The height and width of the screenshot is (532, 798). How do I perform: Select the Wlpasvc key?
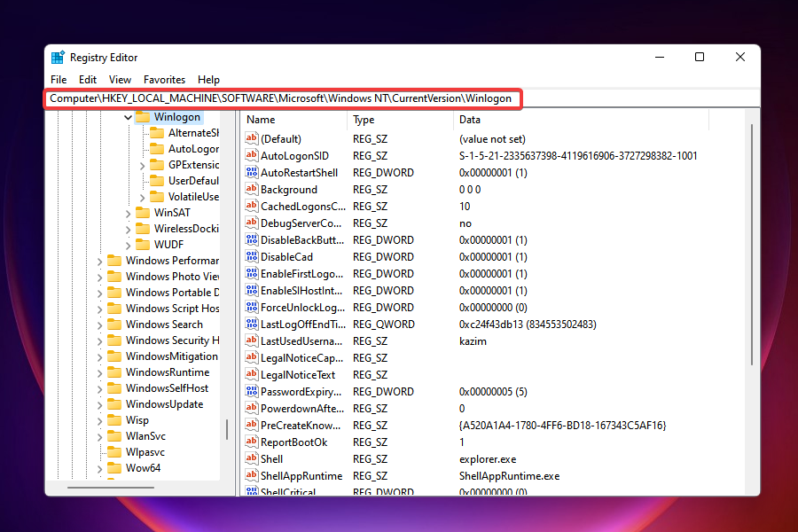(x=145, y=452)
